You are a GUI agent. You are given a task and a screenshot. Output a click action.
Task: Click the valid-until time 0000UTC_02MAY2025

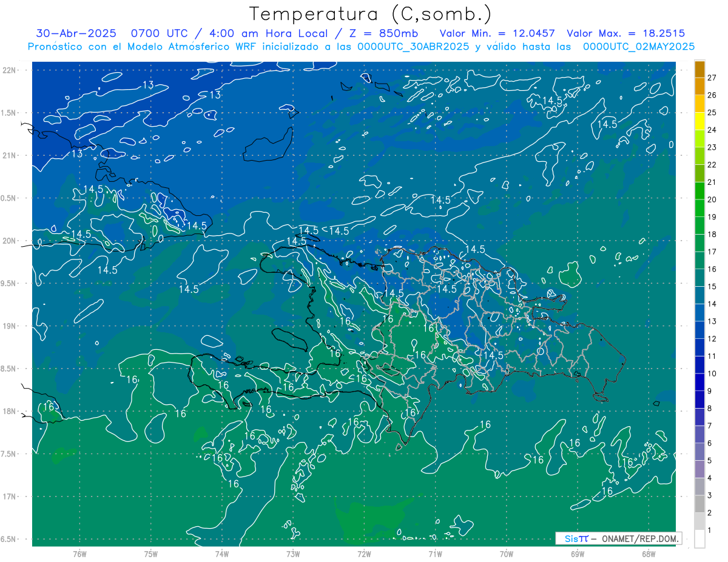pyautogui.click(x=639, y=47)
